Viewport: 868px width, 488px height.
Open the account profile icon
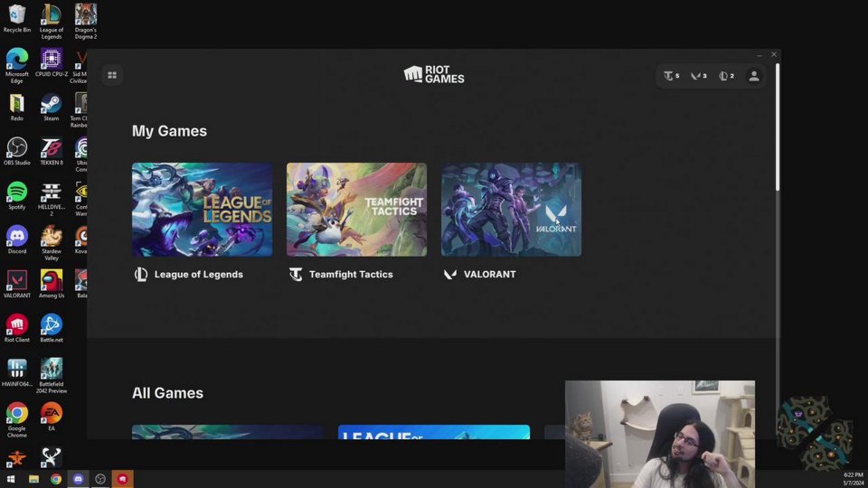click(754, 76)
